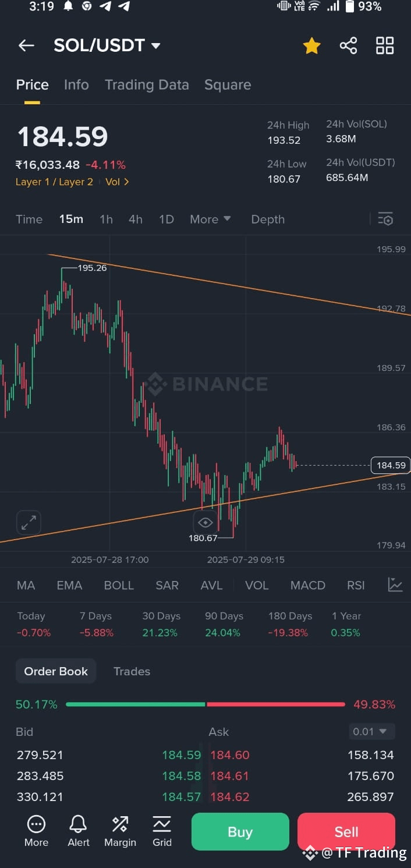
Task: Change order book precision 0.01 dropdown
Action: [371, 731]
